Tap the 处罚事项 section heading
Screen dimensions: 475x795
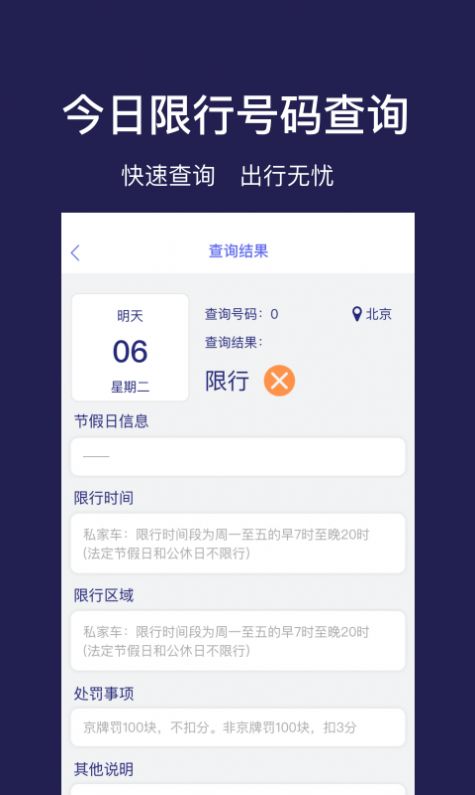[103, 693]
